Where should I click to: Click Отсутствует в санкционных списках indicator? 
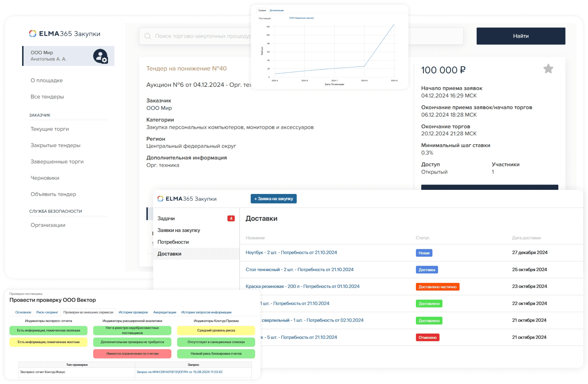pyautogui.click(x=216, y=342)
